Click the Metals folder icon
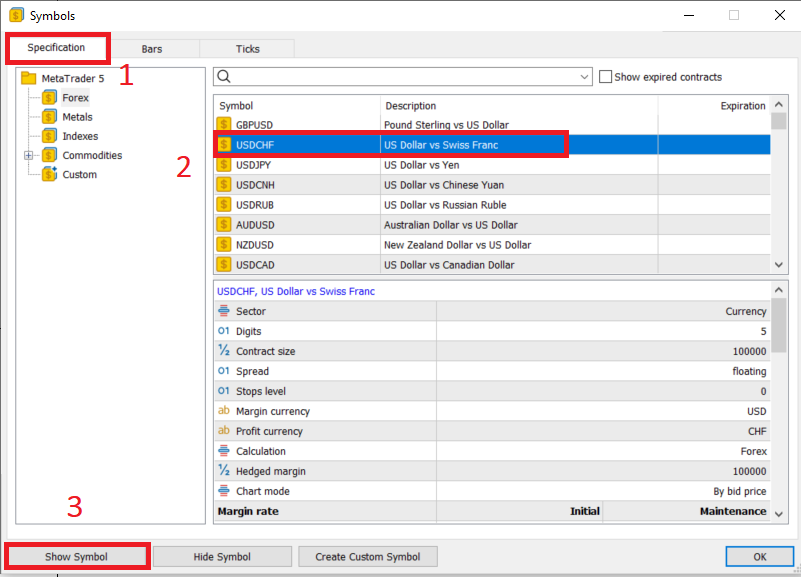 (49, 117)
